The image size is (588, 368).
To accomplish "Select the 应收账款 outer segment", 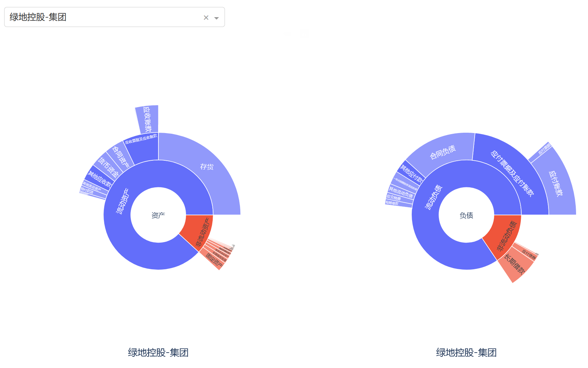I will 148,119.
